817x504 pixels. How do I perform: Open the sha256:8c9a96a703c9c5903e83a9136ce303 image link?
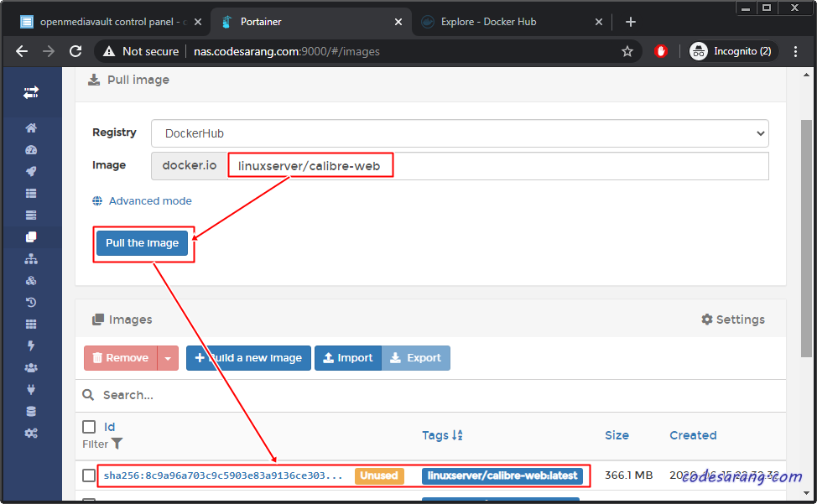tap(223, 475)
